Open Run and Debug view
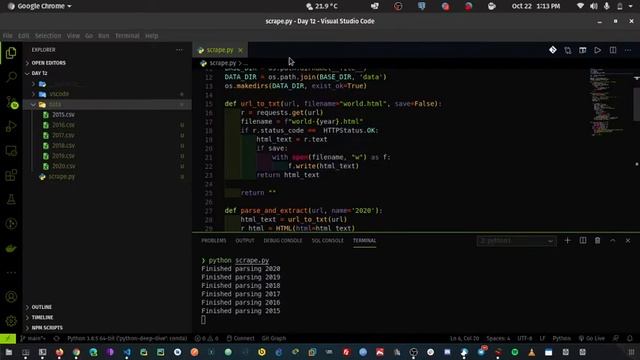This screenshot has width=640, height=360. point(11,126)
